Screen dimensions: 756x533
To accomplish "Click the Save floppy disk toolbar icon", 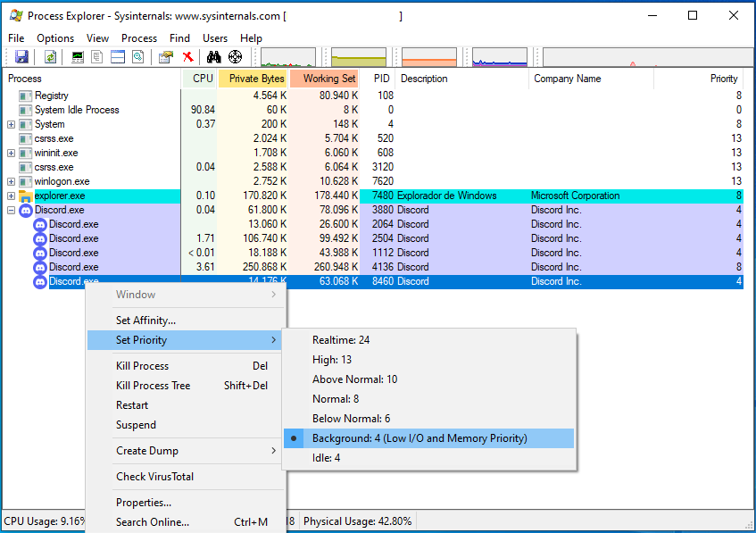I will tap(22, 57).
